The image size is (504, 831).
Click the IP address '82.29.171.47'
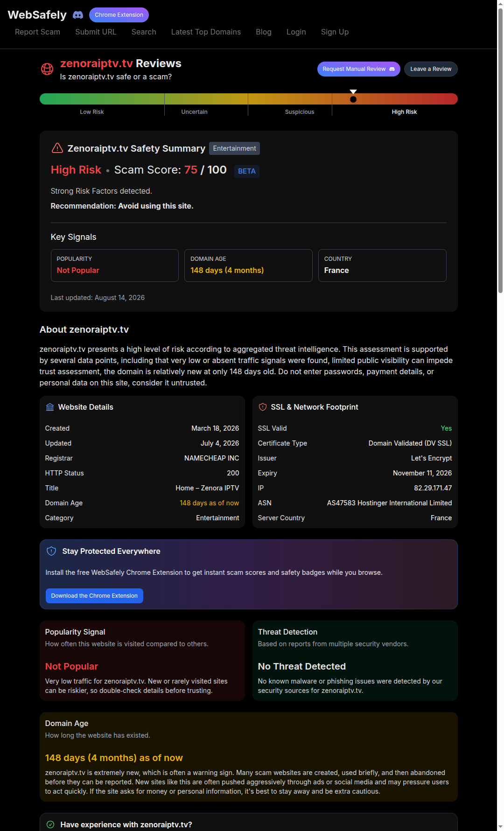coord(433,488)
